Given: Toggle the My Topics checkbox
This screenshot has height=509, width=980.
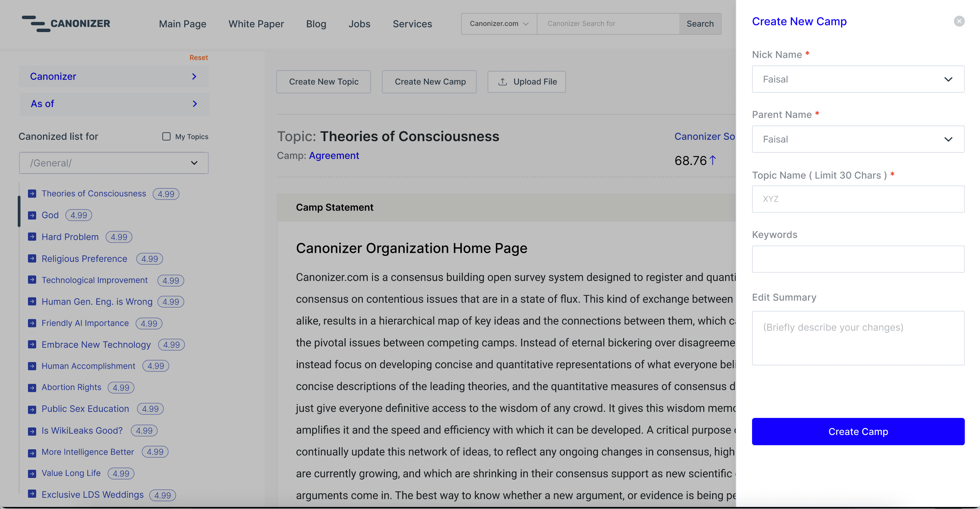Looking at the screenshot, I should (x=166, y=136).
